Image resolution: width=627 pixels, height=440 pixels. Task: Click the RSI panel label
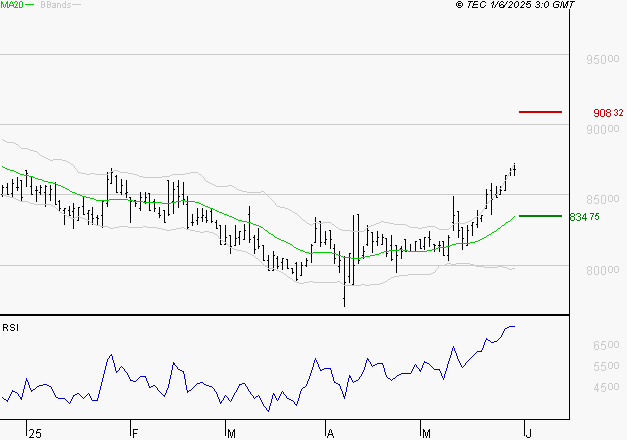(10, 328)
